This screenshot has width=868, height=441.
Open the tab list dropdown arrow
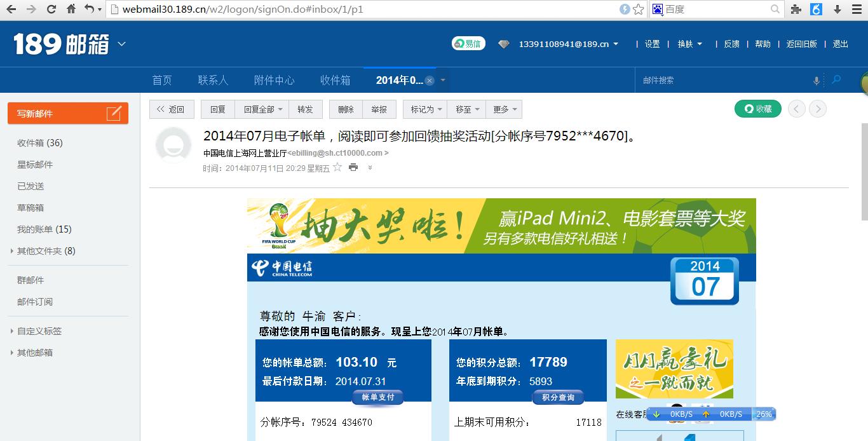(443, 81)
